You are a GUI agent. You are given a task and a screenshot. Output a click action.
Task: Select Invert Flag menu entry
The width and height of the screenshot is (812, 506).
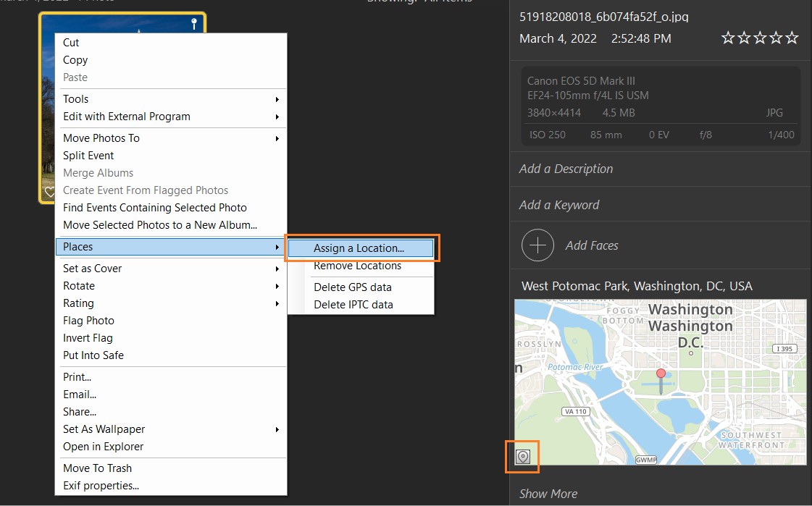(171, 338)
